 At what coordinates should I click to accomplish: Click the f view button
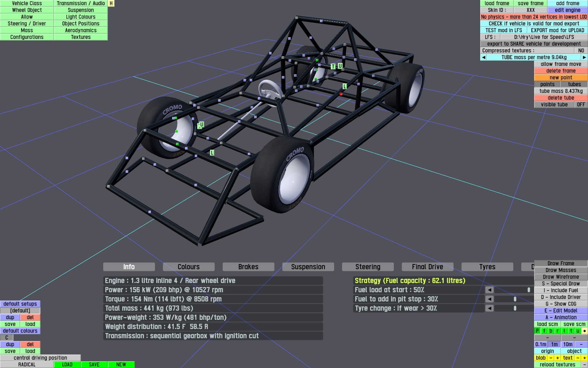tap(544, 331)
